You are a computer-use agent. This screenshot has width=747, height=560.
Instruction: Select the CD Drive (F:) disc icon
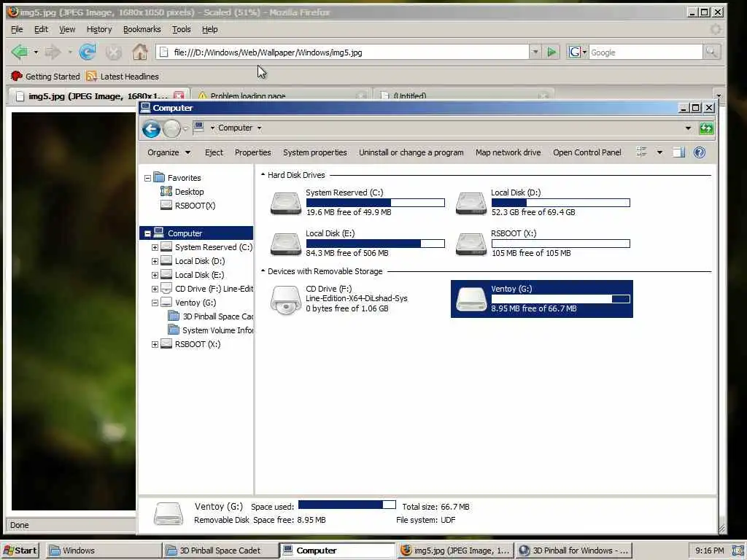click(286, 300)
